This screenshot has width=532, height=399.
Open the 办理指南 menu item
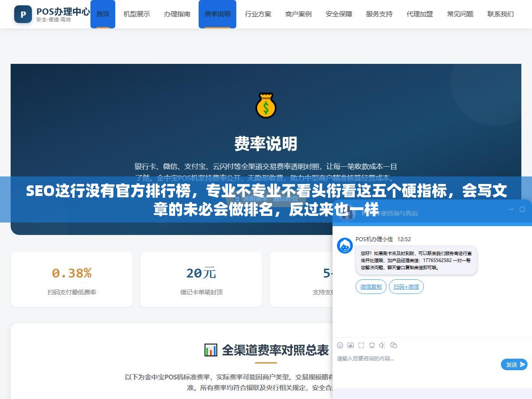177,14
